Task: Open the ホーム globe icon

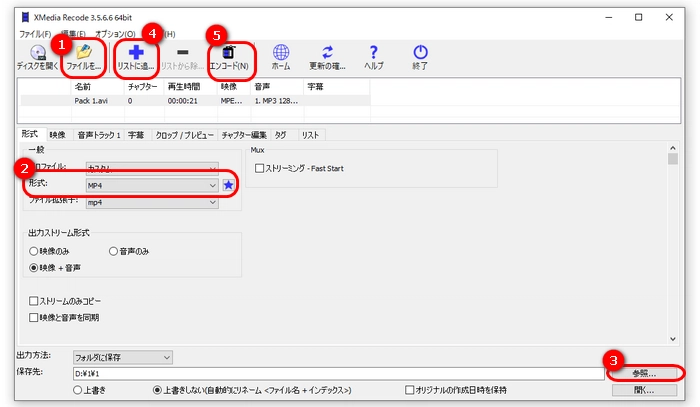Action: (x=281, y=55)
